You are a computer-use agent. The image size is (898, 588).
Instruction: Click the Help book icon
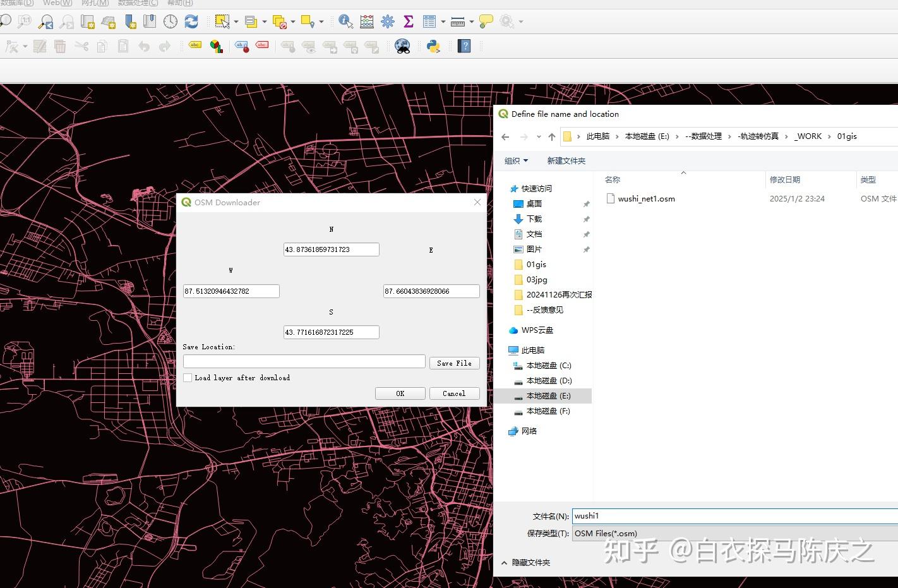(464, 46)
